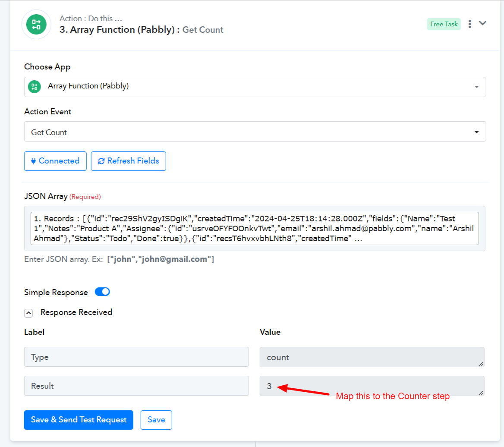Click the Free Task badge
Viewport: 504px width, 447px height.
point(444,24)
